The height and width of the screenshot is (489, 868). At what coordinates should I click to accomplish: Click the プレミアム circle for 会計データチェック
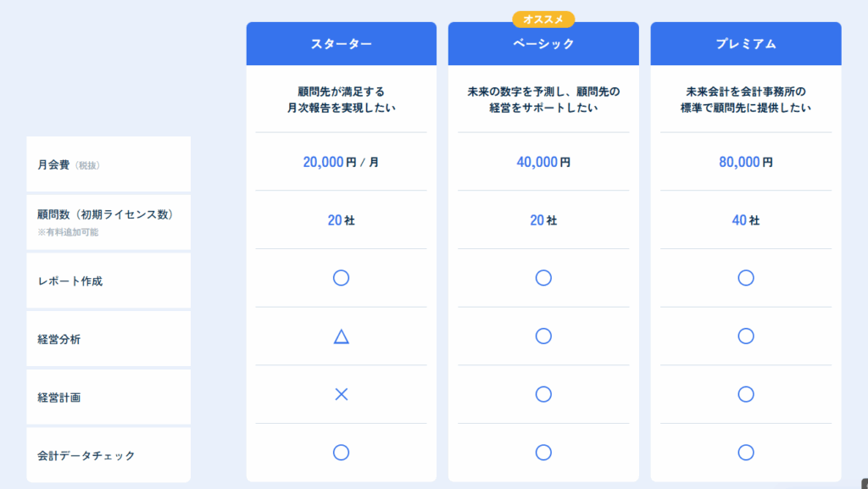point(746,453)
